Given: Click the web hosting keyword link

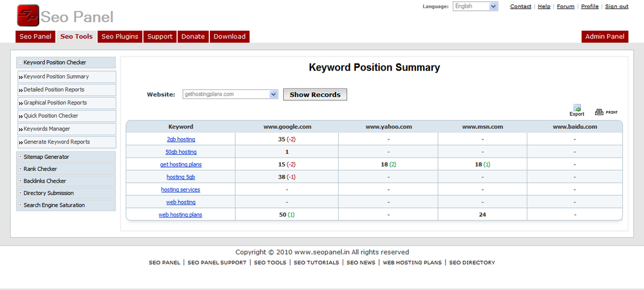Looking at the screenshot, I should click(x=181, y=202).
